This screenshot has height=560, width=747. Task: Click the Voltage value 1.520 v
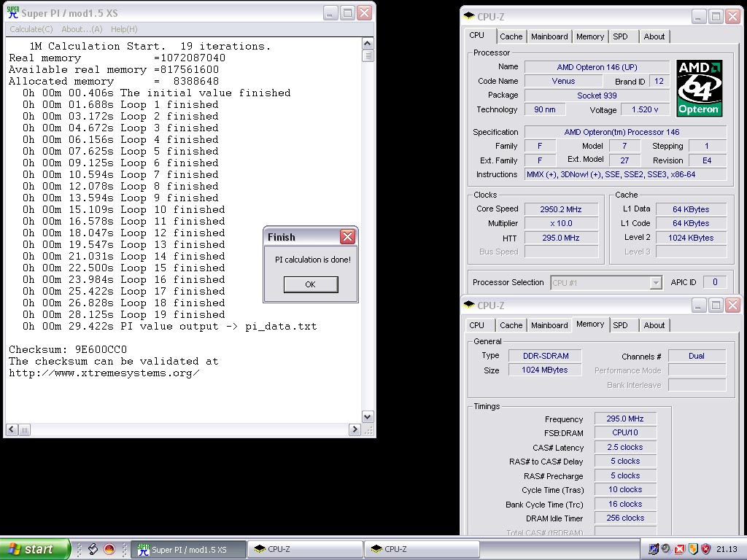645,109
